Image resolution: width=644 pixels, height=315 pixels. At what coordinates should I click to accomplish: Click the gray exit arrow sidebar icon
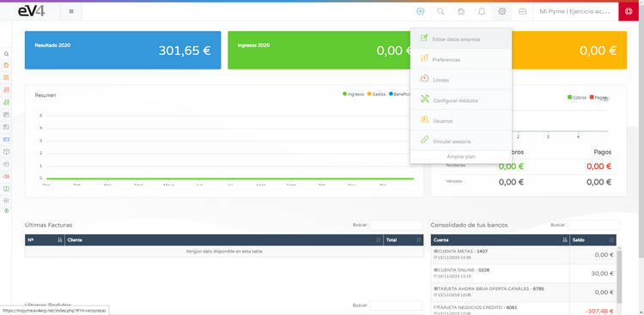click(6, 201)
